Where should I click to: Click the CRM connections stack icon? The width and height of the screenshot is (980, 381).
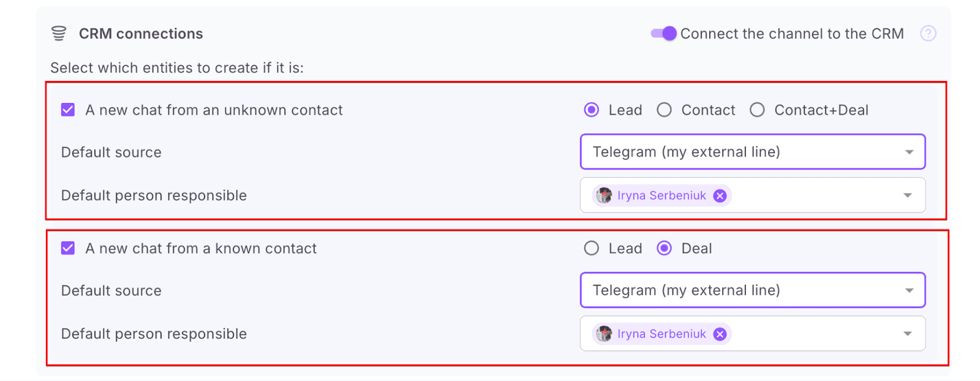click(59, 34)
